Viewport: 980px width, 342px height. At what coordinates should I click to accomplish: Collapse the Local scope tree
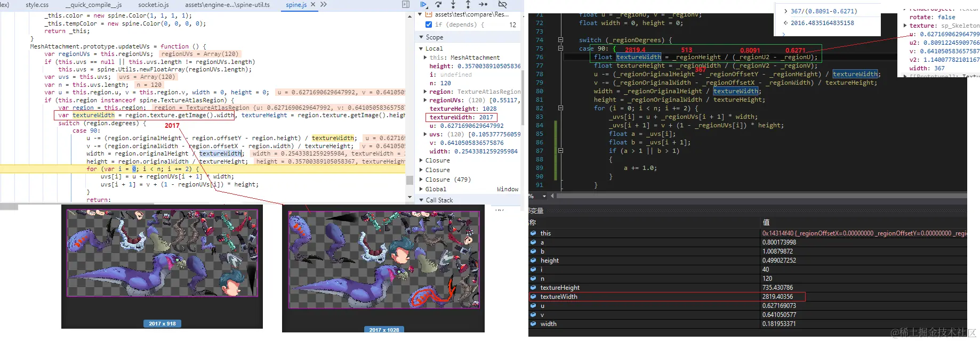point(421,48)
